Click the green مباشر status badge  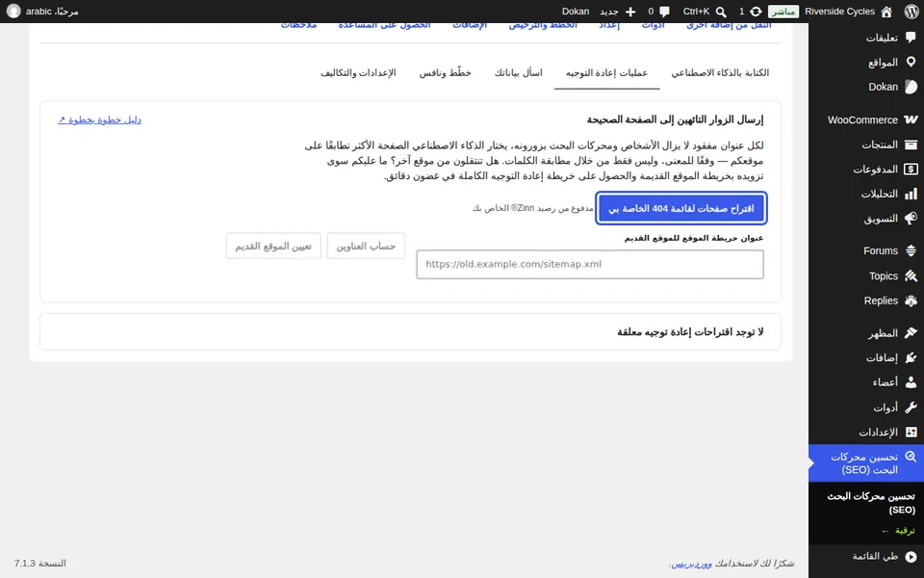pos(783,12)
